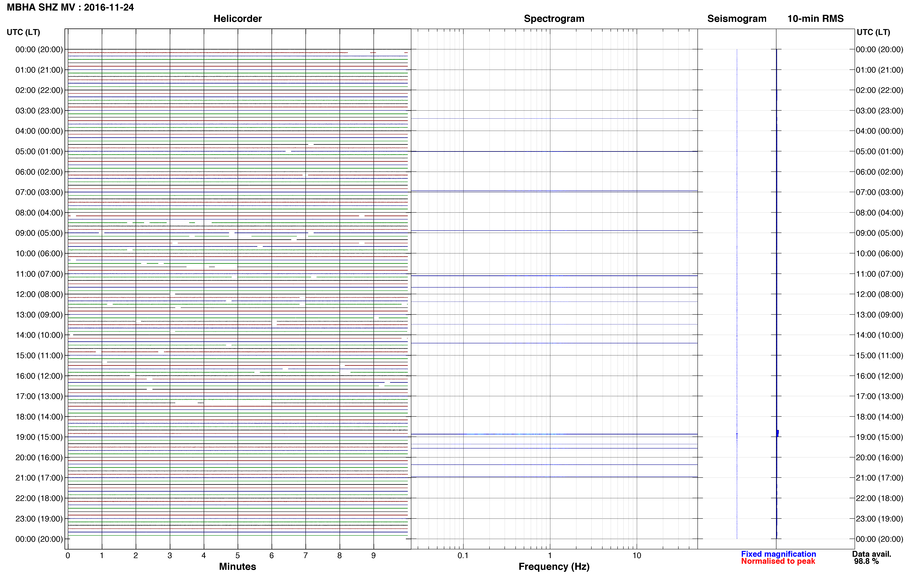This screenshot has height=578, width=924.
Task: Click '08:00 (04:00)' on the left time axis
Action: click(39, 213)
